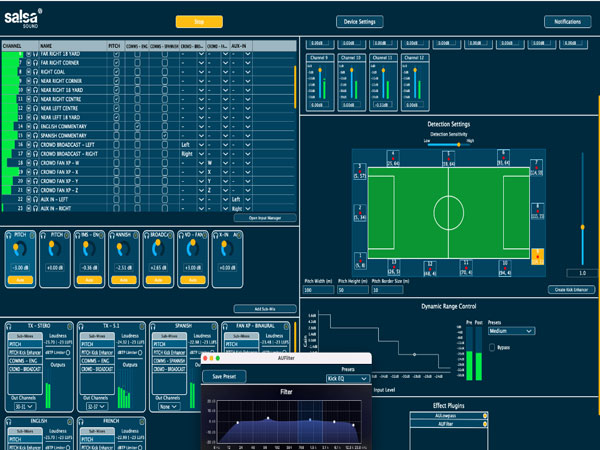Adjust the Detection Sensitivity slider
This screenshot has height=450, width=600.
(x=456, y=144)
